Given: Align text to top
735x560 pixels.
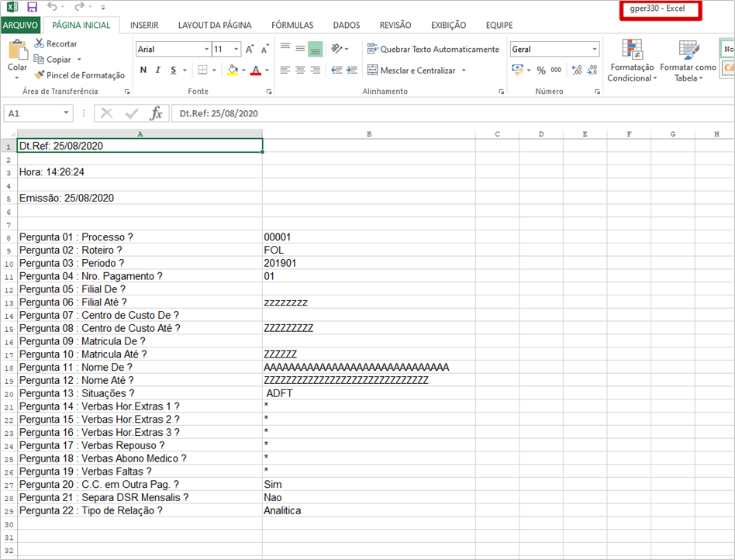Looking at the screenshot, I should tap(285, 47).
